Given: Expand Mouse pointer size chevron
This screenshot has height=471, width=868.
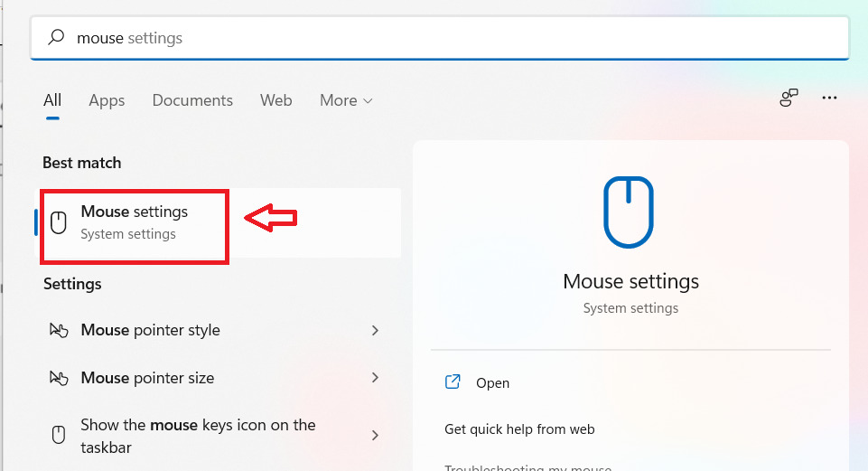Looking at the screenshot, I should pyautogui.click(x=375, y=378).
